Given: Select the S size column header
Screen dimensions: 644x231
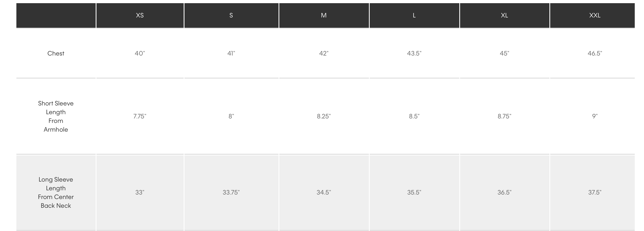Looking at the screenshot, I should point(231,15).
